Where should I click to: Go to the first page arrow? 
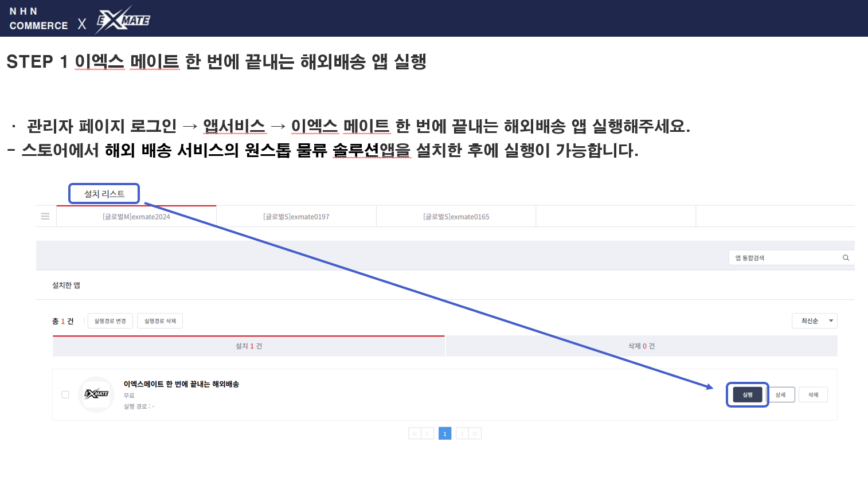(x=415, y=433)
